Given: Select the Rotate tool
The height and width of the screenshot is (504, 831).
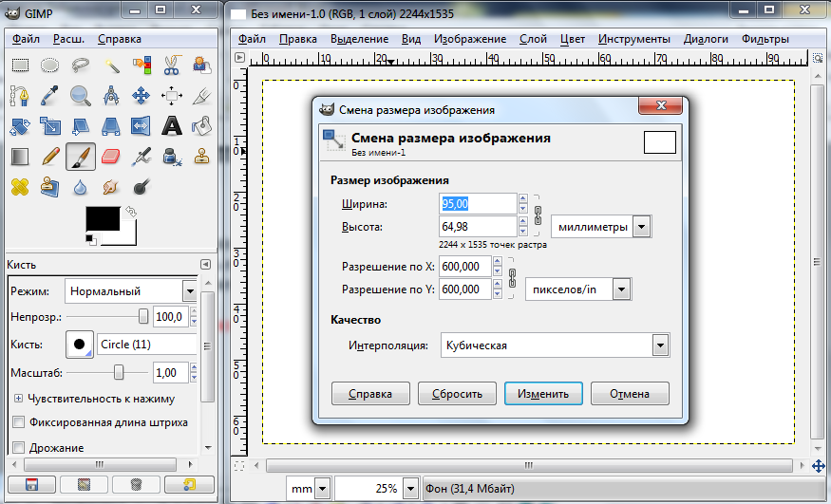Looking at the screenshot, I should (x=20, y=126).
